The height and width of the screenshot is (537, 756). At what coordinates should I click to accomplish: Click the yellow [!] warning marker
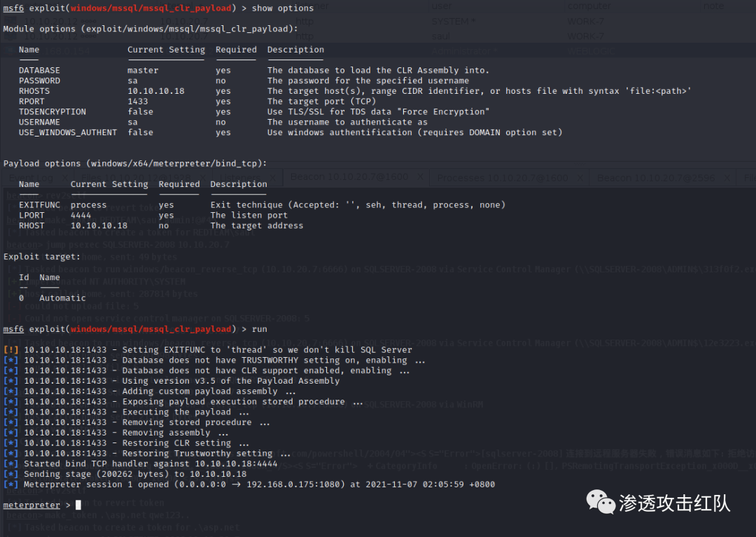point(10,350)
